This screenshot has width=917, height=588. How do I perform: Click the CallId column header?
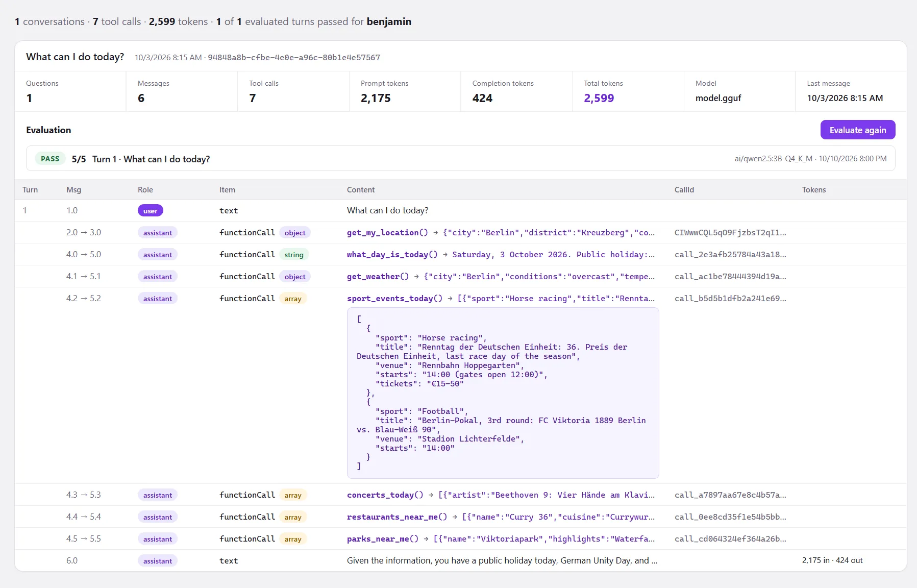[x=684, y=189]
